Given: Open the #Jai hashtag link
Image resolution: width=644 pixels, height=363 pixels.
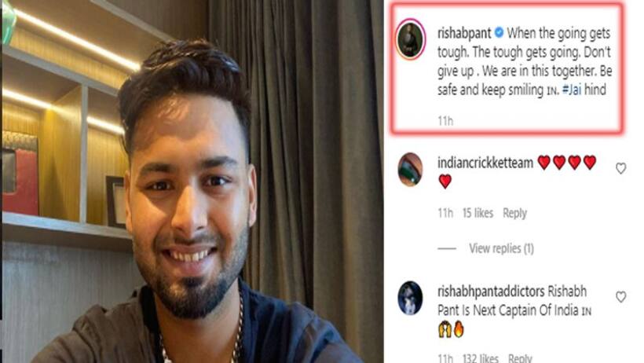Looking at the screenshot, I should point(571,90).
